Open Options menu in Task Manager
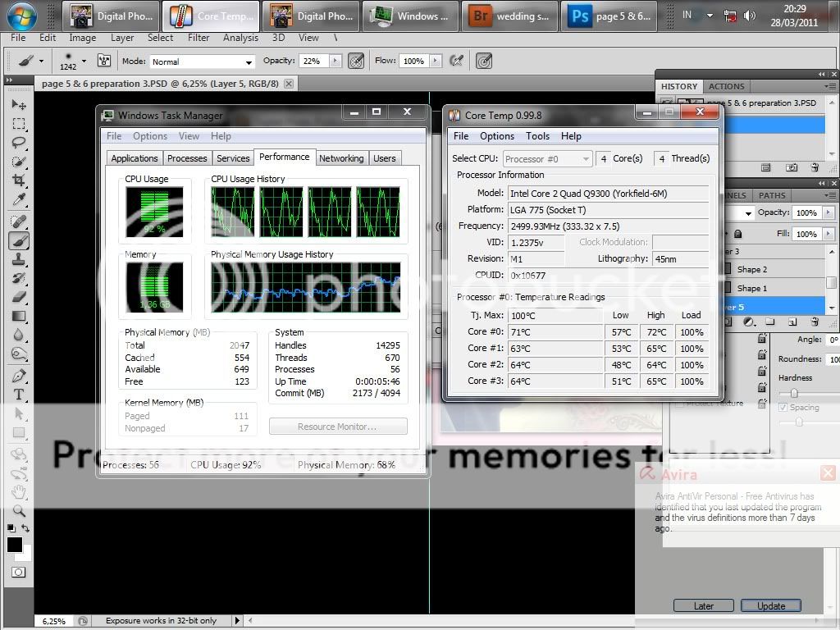The height and width of the screenshot is (630, 840). point(150,136)
